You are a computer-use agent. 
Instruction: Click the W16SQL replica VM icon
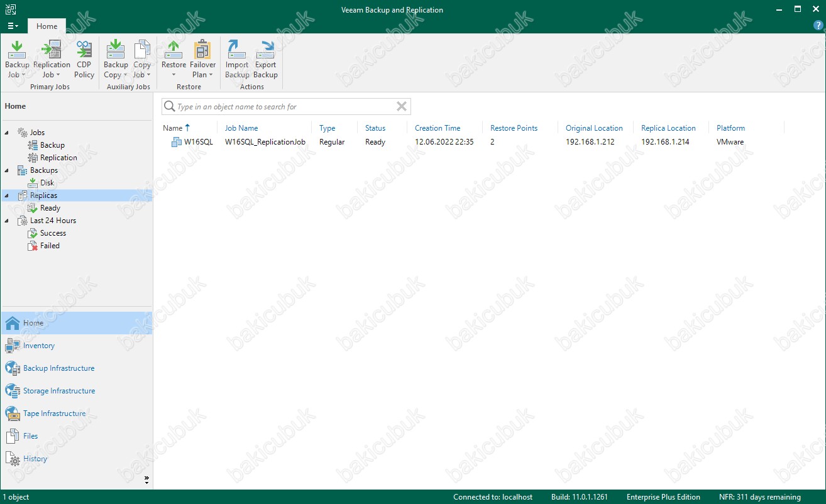click(x=176, y=142)
